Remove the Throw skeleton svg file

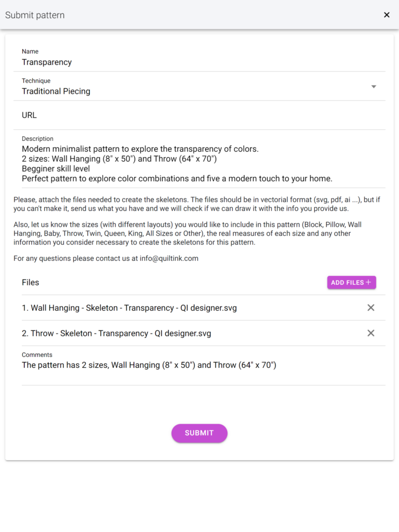[x=371, y=333]
